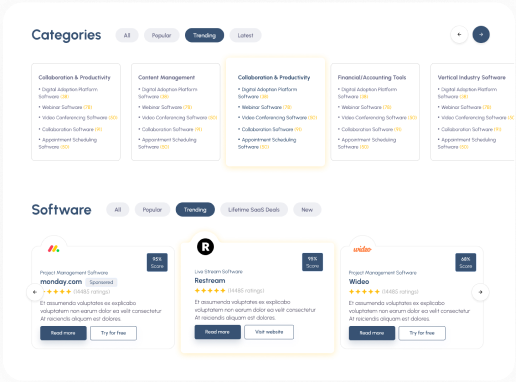
Task: Open Collaboration & Productivity heading in first card
Action: [74, 77]
